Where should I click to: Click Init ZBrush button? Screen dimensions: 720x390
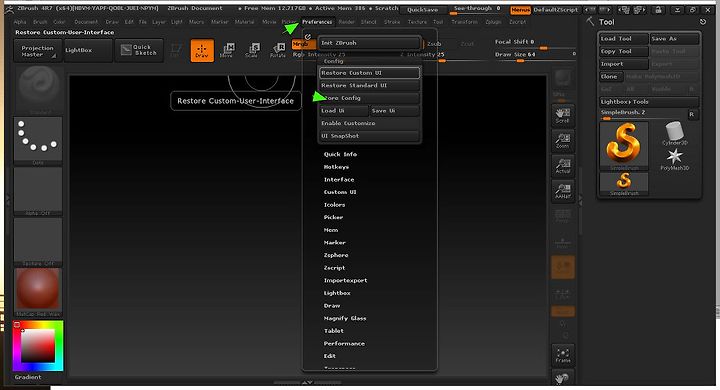pos(369,43)
